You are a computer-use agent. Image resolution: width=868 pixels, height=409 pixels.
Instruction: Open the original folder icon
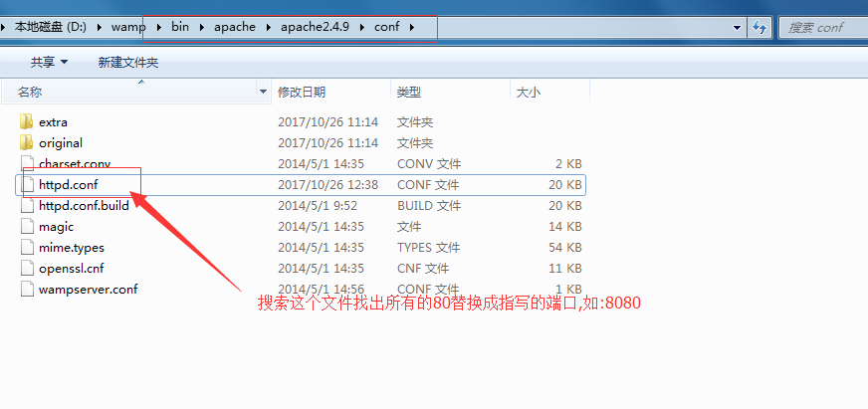pos(26,142)
